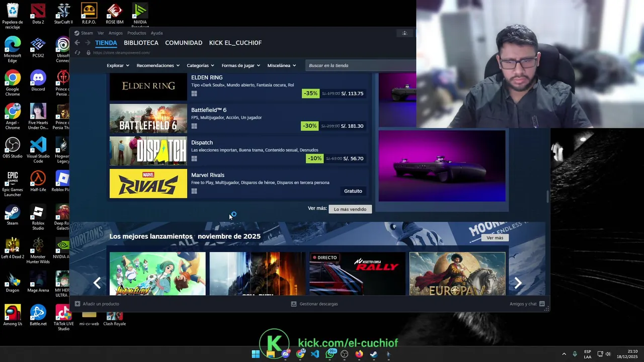Open Roblox Studio desktop shortcut
This screenshot has height=362, width=644.
click(x=38, y=217)
